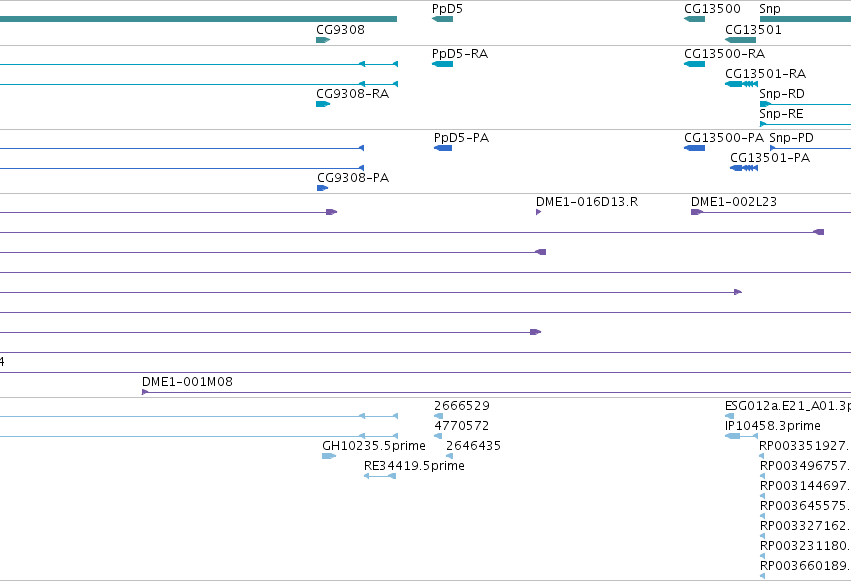The height and width of the screenshot is (581, 851).
Task: Click the Snp-RE transcript label
Action: (x=781, y=114)
